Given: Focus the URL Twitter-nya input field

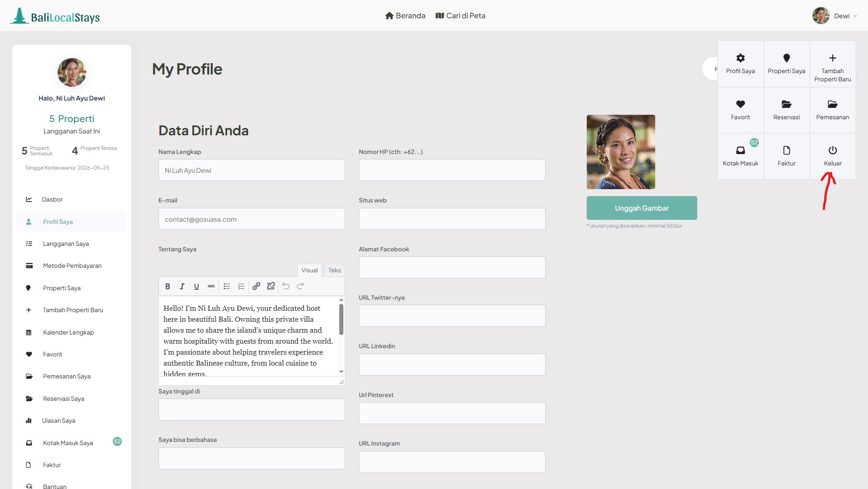Looking at the screenshot, I should click(x=452, y=316).
